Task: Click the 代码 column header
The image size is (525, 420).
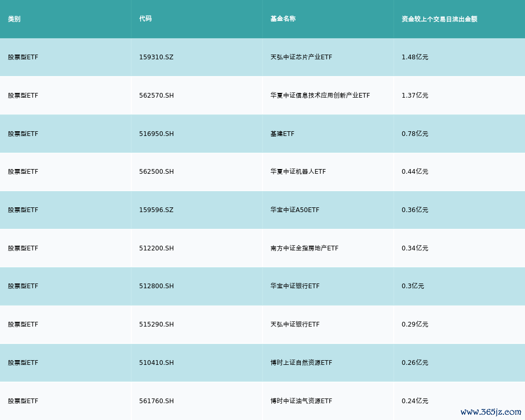Action: (x=145, y=19)
